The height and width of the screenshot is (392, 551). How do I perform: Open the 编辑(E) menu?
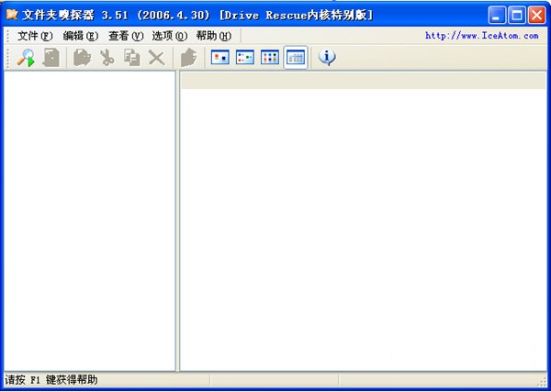tap(81, 36)
